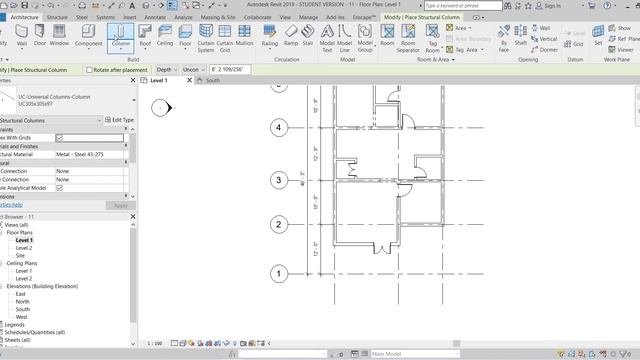
Task: Select the Railing tool
Action: (x=269, y=36)
